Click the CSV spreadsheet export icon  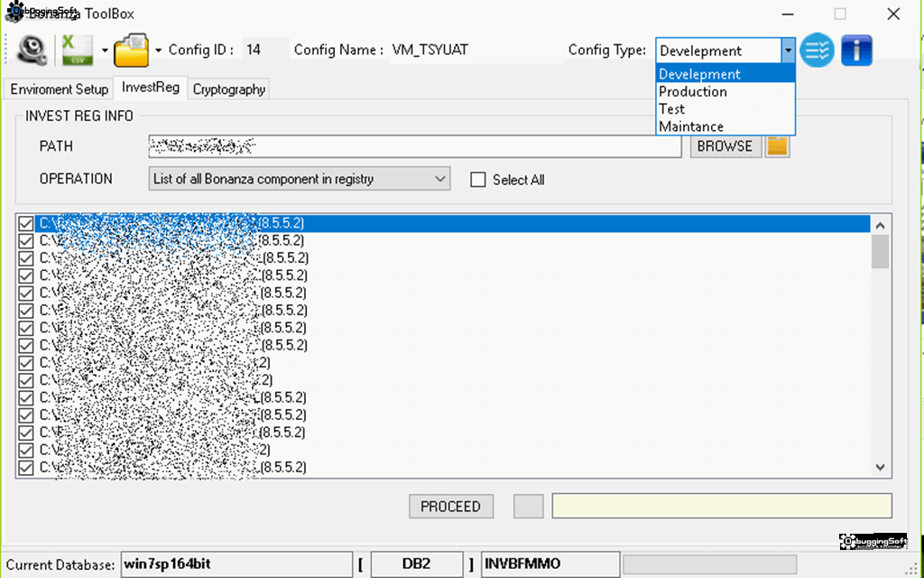[78, 51]
